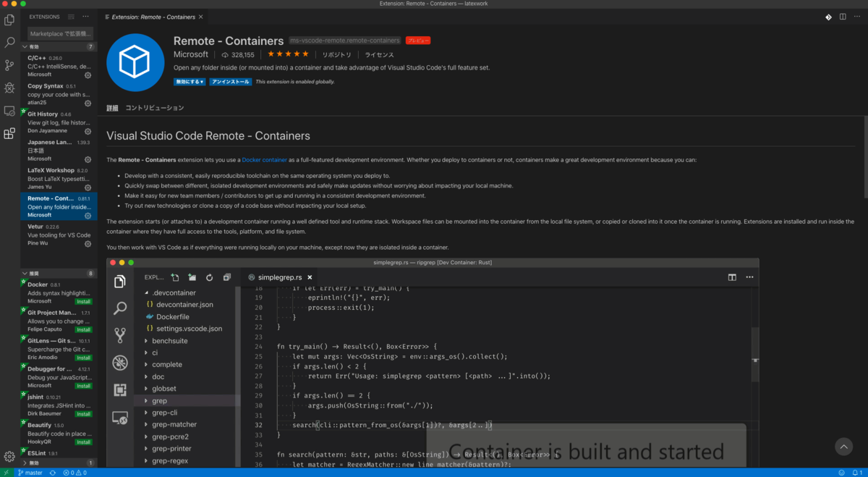Click the Microsoft publisher name in the header

tap(191, 54)
